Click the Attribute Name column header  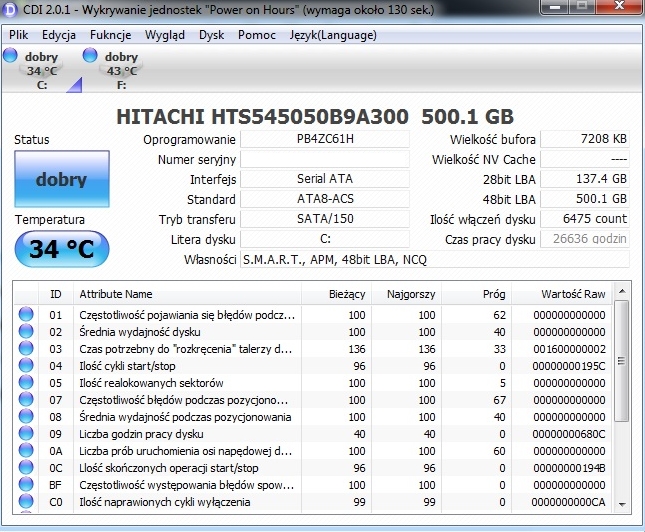tap(187, 294)
